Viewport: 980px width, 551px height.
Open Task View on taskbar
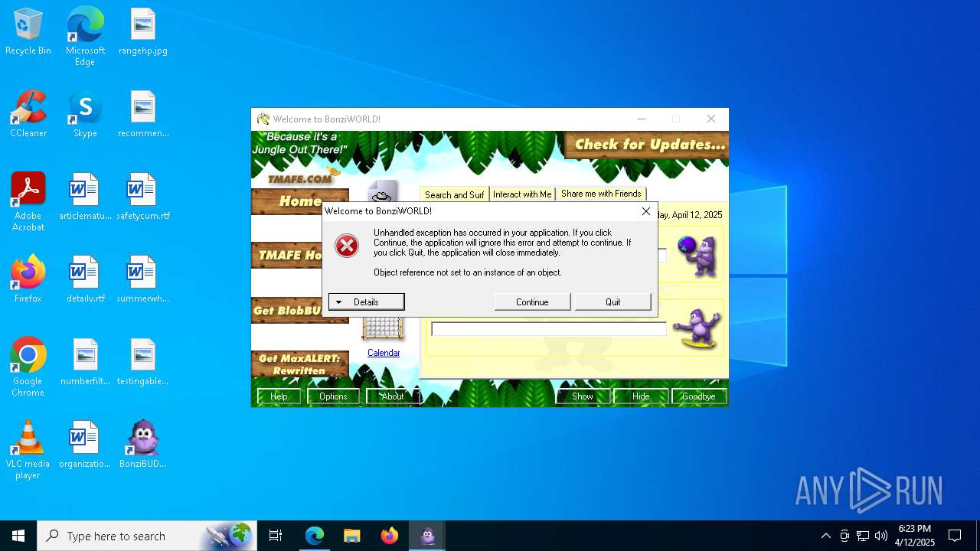[276, 536]
